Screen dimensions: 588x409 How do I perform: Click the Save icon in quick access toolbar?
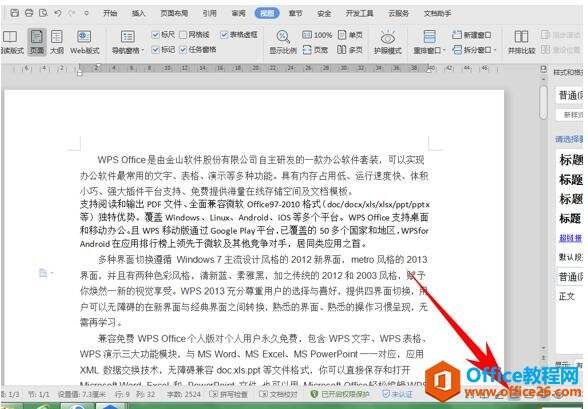pos(15,13)
